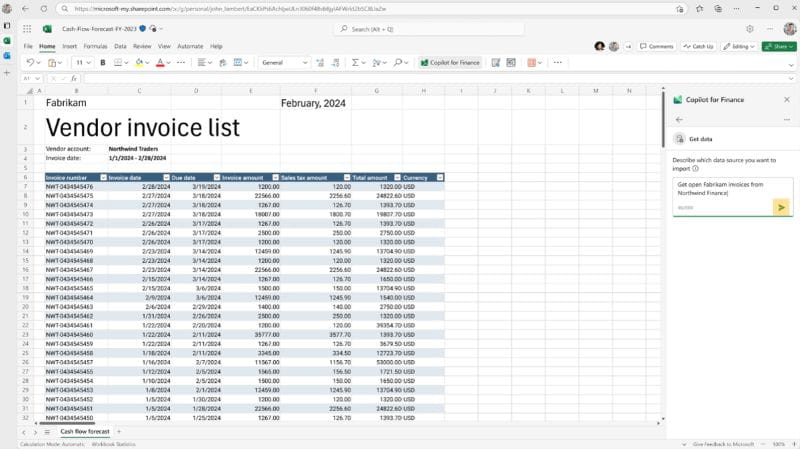Viewport: 800px width, 449px height.
Task: Click the text alignment icon
Action: (x=202, y=63)
